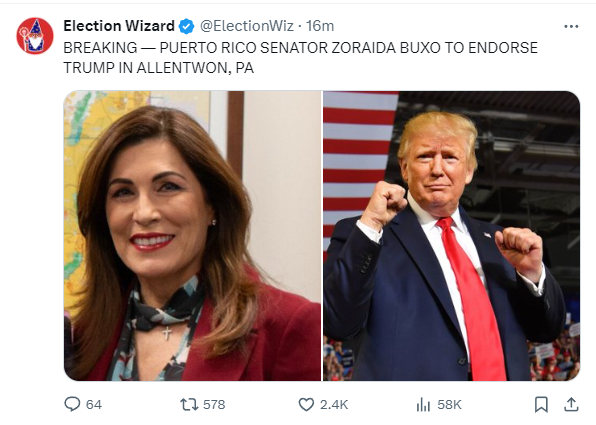This screenshot has width=596, height=425.
Task: View post analytics bar chart icon
Action: (x=423, y=404)
